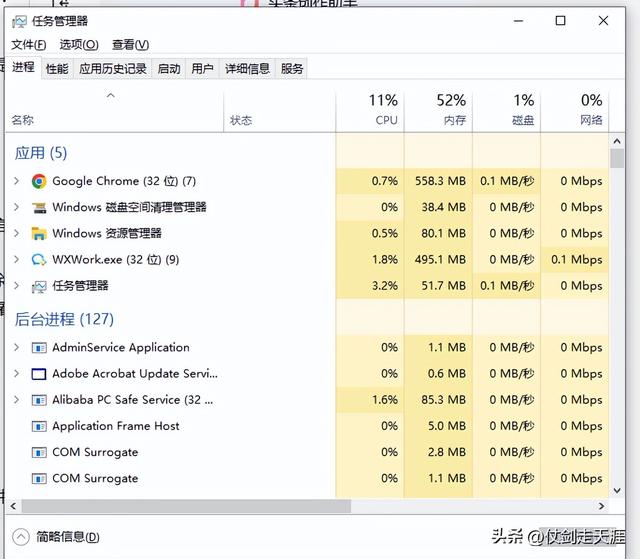Expand the Adobe Acrobat Update Service row

(x=16, y=373)
